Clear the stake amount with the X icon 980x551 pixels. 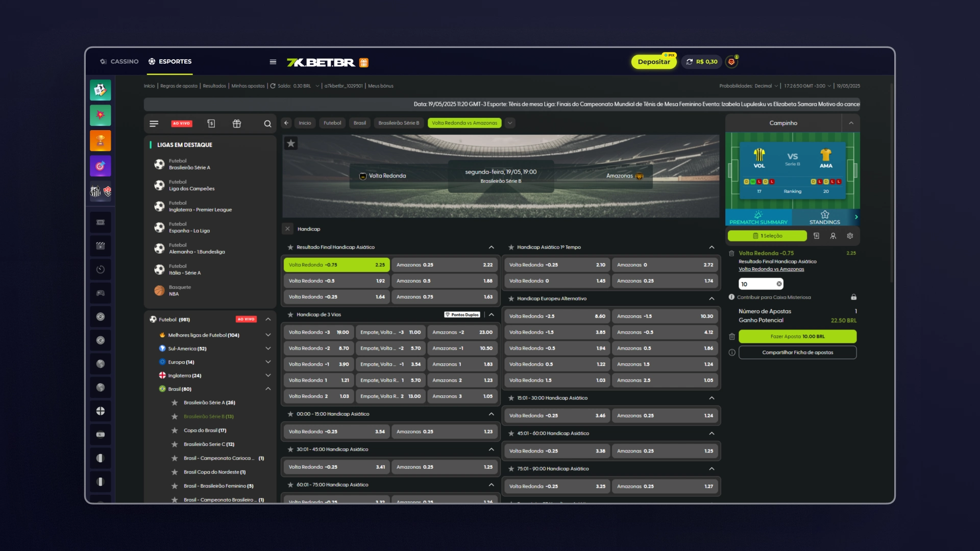779,284
